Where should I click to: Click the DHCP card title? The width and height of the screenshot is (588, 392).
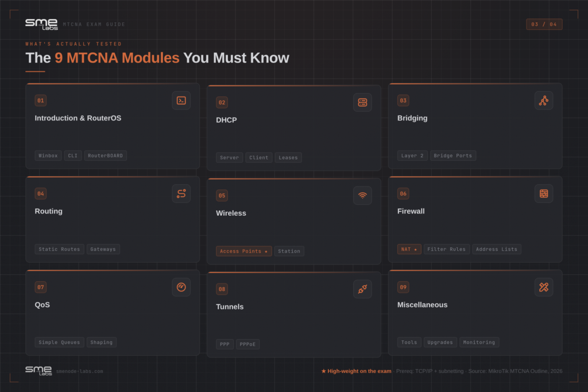(226, 120)
